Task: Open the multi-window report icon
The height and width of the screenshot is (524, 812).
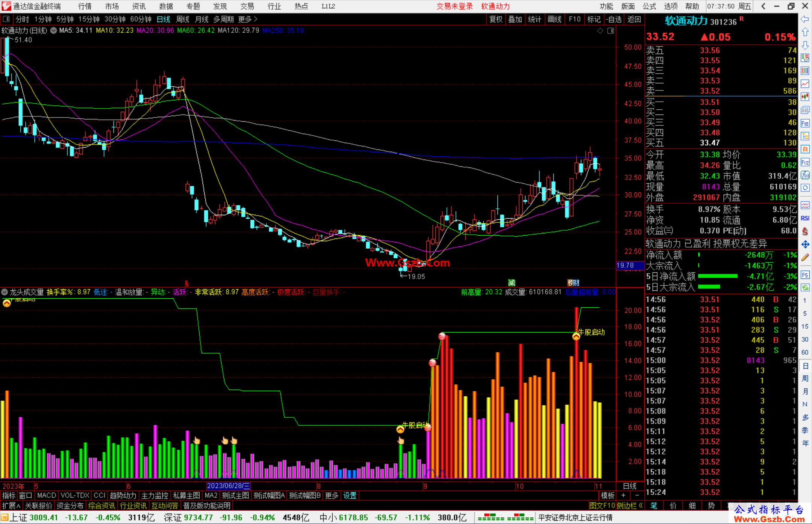Action: [805, 110]
